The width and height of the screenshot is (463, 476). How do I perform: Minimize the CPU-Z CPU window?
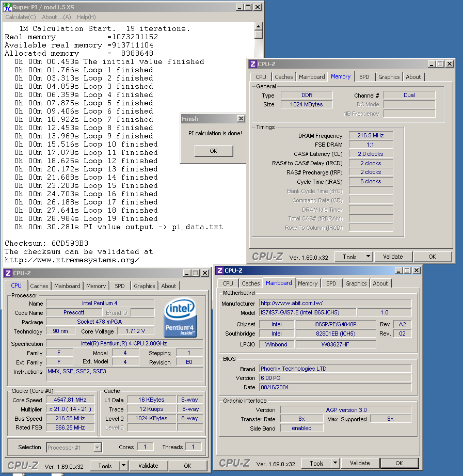187,273
